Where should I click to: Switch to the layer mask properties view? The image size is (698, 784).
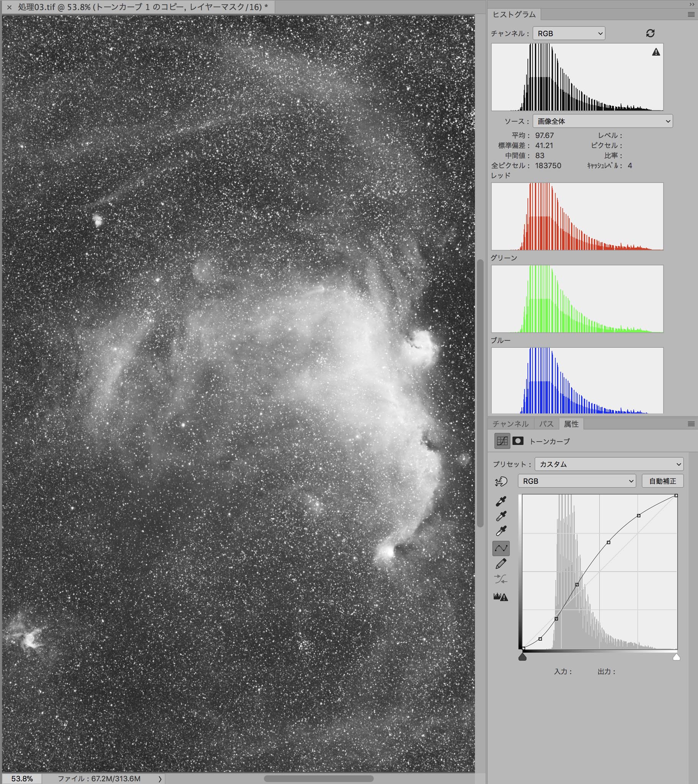[x=518, y=441]
